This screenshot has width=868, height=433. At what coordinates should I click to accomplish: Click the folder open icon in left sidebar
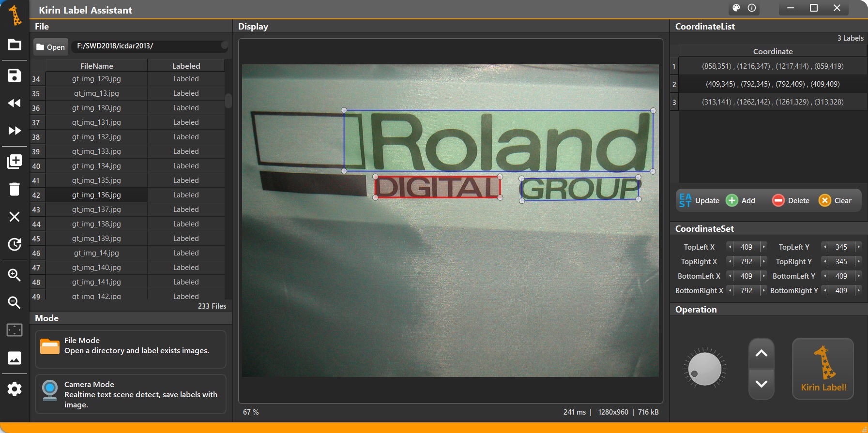15,45
